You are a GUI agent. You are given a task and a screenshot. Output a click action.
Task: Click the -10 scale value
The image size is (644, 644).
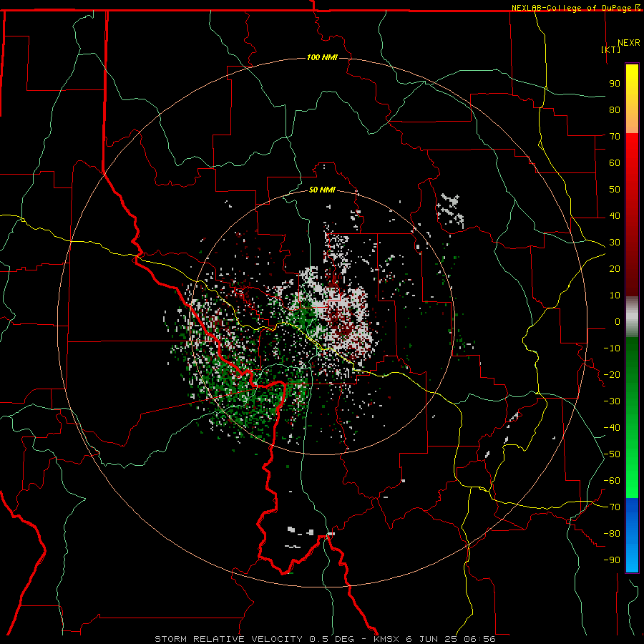(x=612, y=348)
